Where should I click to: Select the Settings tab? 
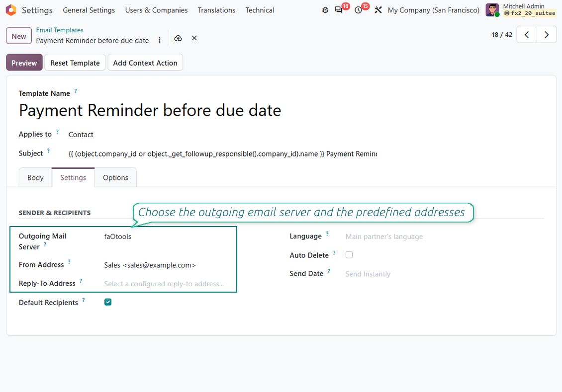(x=73, y=177)
